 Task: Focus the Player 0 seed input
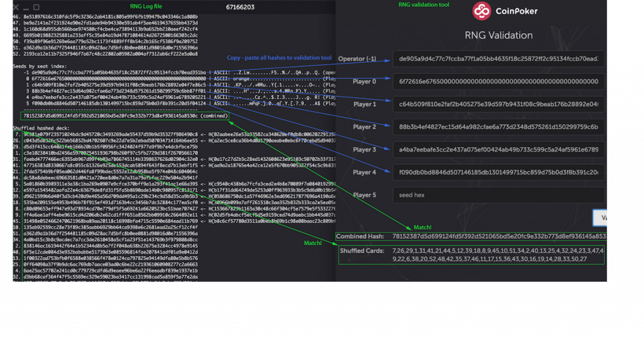click(499, 82)
